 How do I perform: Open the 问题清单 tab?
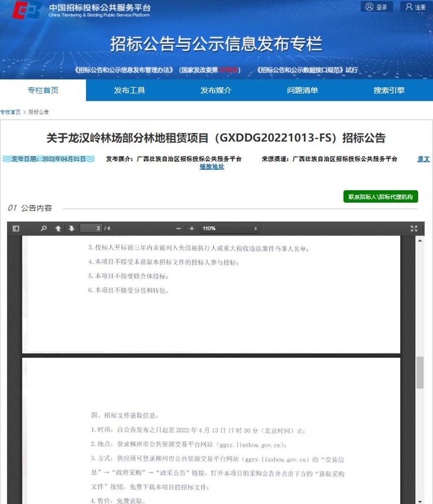(x=302, y=90)
